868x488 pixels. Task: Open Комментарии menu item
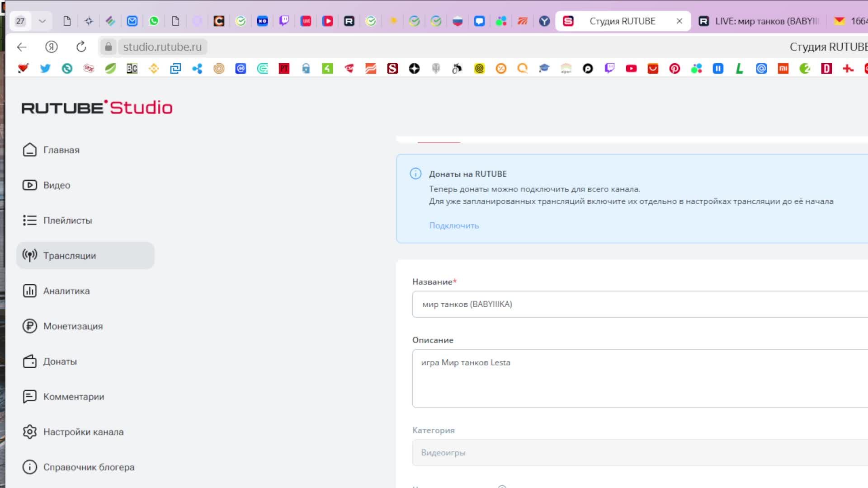74,397
